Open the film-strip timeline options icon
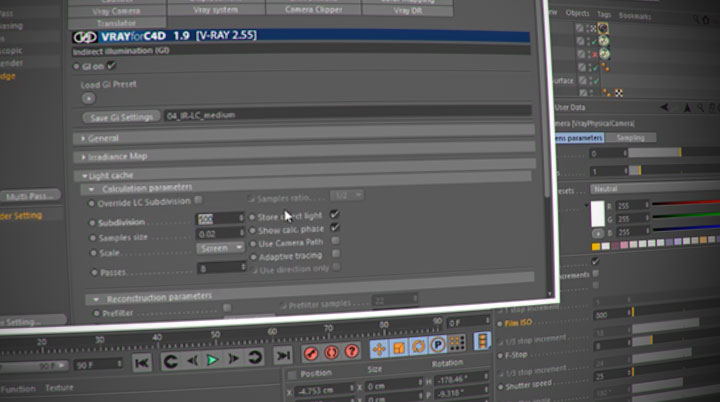Image resolution: width=720 pixels, height=402 pixels. click(x=482, y=341)
